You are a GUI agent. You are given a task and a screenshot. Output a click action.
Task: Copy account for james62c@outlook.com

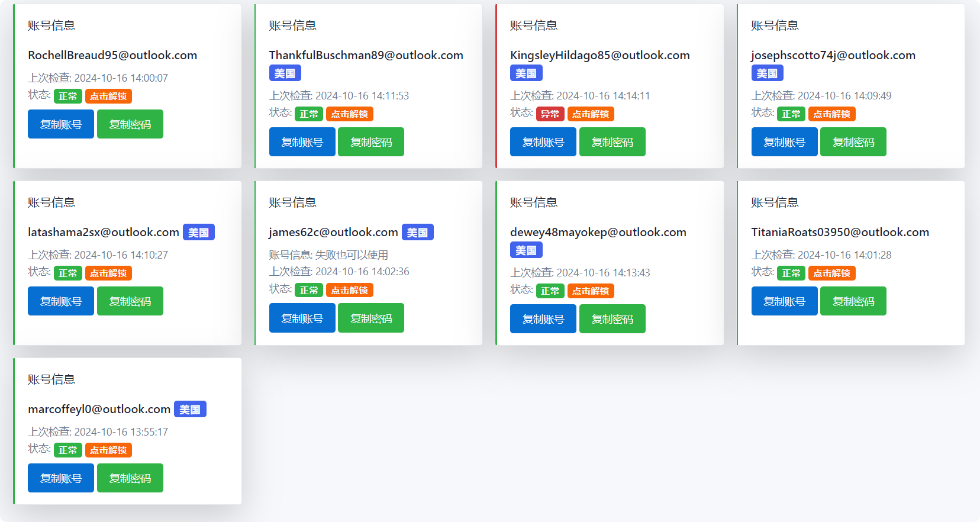(302, 318)
